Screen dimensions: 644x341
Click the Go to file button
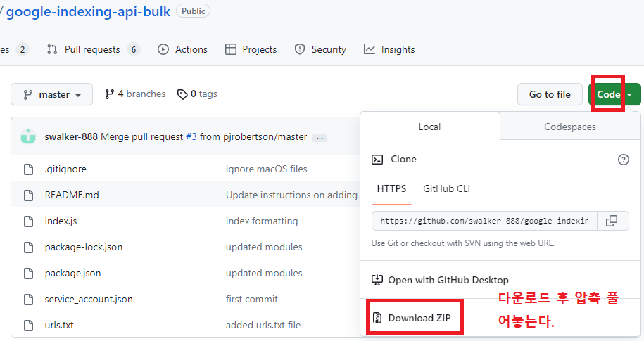pyautogui.click(x=550, y=94)
